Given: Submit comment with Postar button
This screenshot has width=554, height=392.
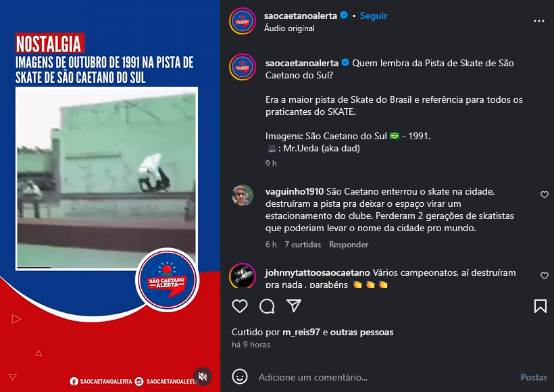Looking at the screenshot, I should pos(534,377).
